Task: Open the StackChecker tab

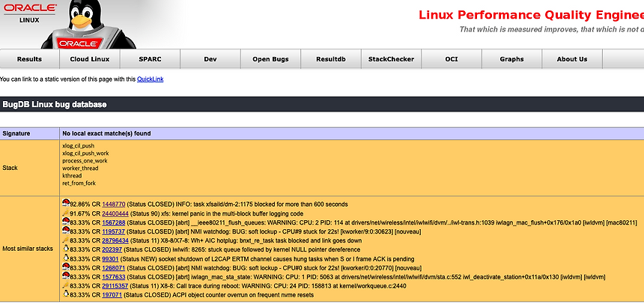Action: click(392, 58)
